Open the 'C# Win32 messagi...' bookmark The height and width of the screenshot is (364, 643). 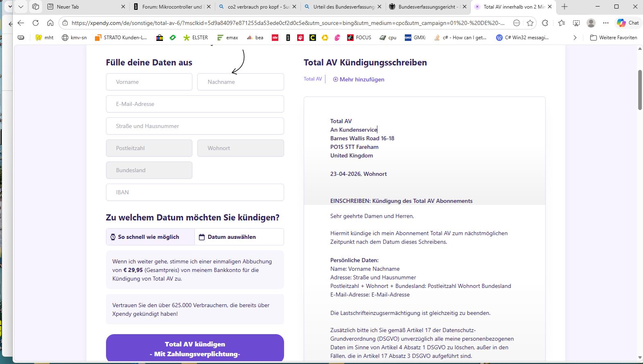[522, 38]
